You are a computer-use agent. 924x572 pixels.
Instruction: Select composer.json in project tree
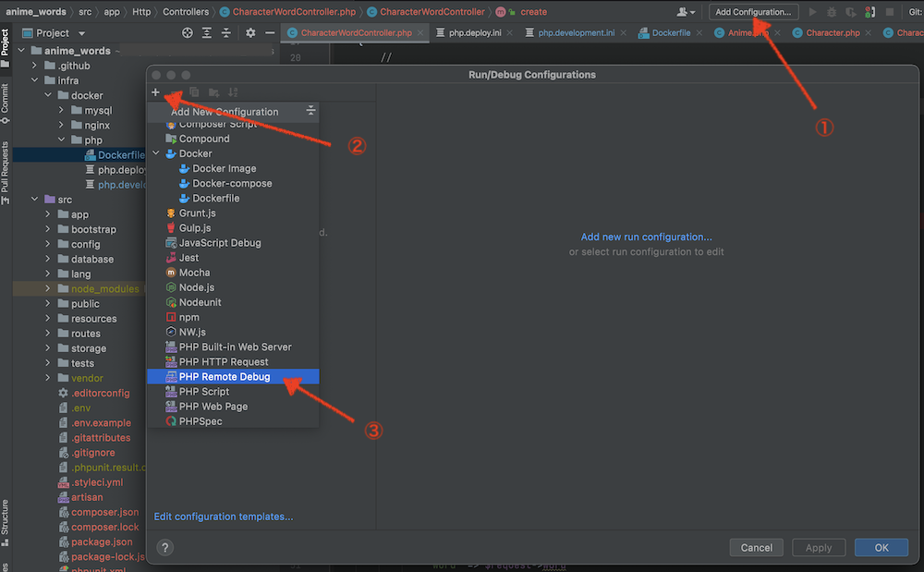pos(99,512)
